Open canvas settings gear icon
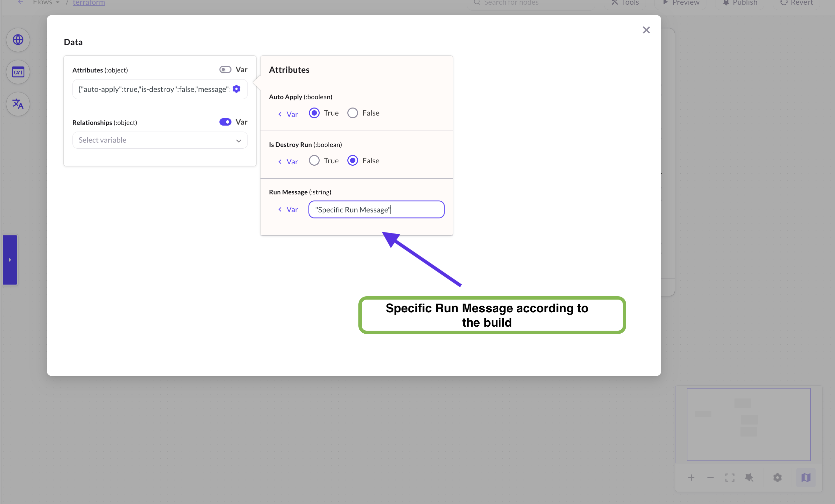This screenshot has width=835, height=504. (x=778, y=478)
